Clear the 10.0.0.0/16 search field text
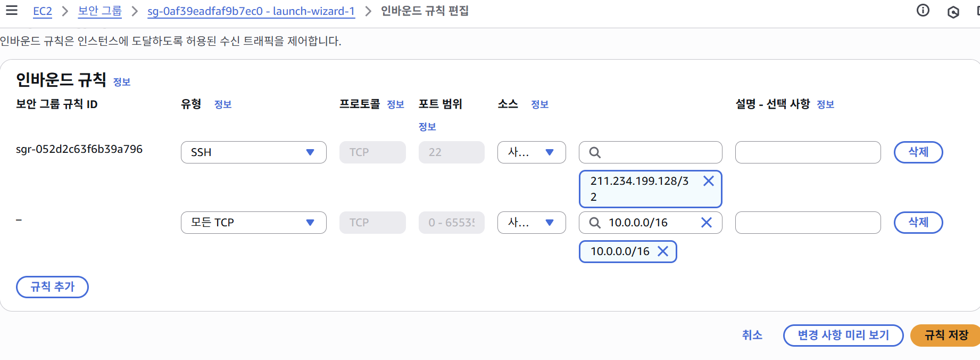 point(706,223)
